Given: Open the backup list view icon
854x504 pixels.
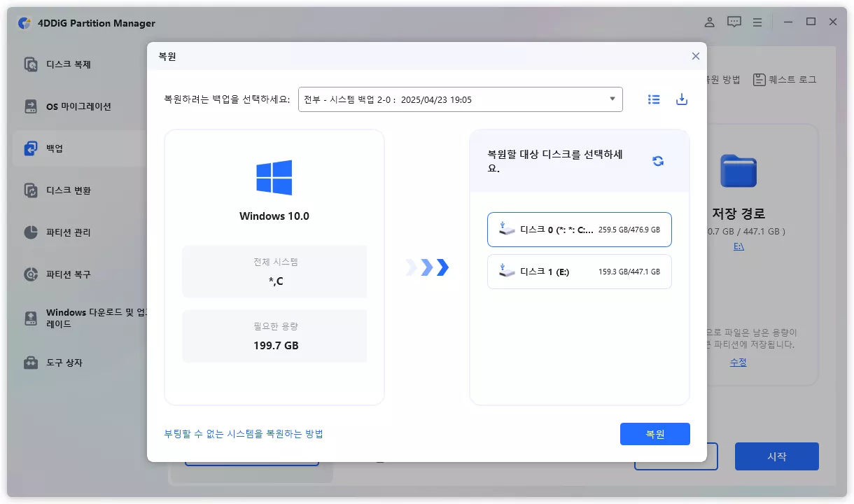Looking at the screenshot, I should [654, 99].
